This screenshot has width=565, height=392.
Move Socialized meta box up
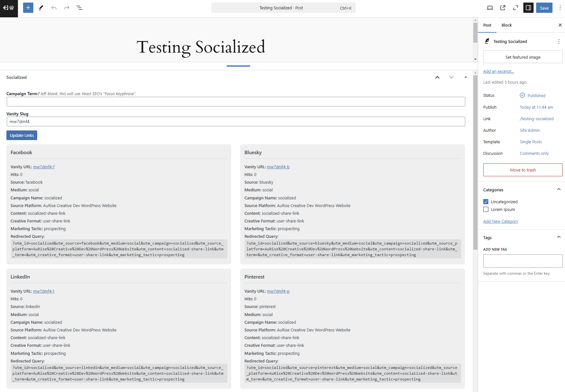(437, 77)
